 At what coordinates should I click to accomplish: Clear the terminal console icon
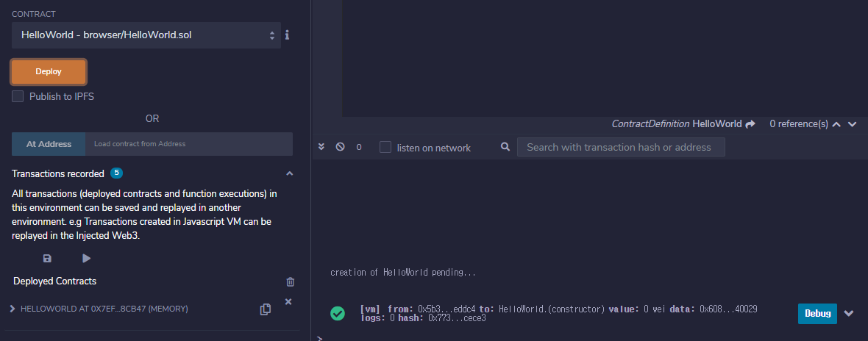point(341,147)
